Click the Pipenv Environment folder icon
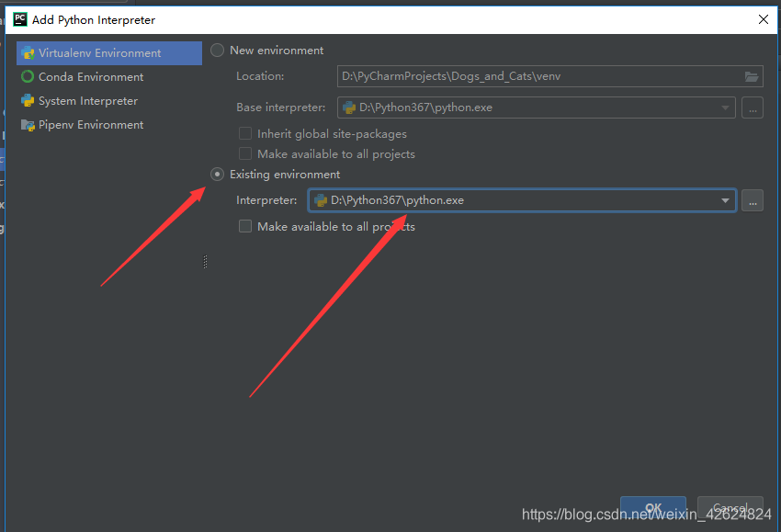781x532 pixels. (x=28, y=125)
